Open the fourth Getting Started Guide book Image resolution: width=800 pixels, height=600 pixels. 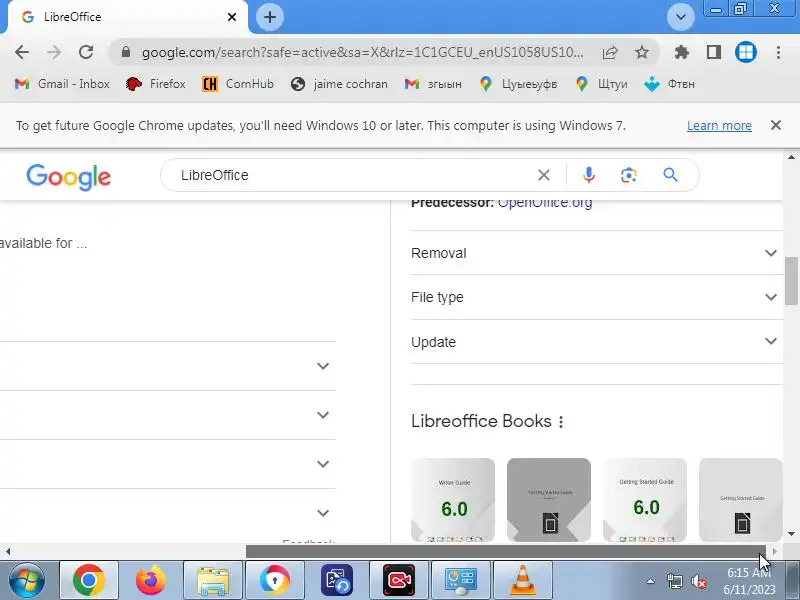741,499
